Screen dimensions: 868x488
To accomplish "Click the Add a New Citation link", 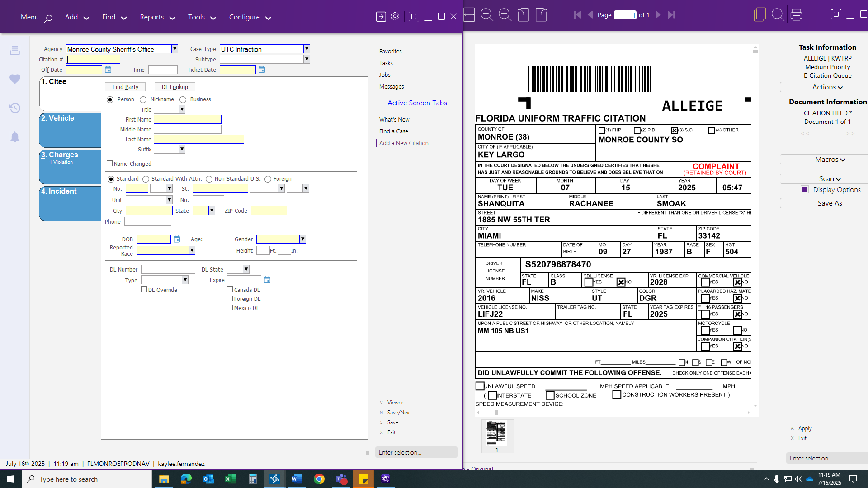I will [404, 143].
